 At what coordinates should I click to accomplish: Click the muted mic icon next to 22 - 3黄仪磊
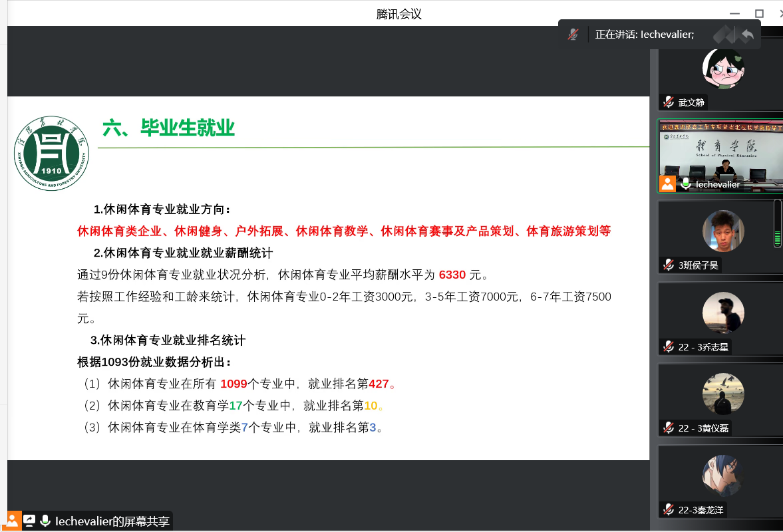pos(669,428)
